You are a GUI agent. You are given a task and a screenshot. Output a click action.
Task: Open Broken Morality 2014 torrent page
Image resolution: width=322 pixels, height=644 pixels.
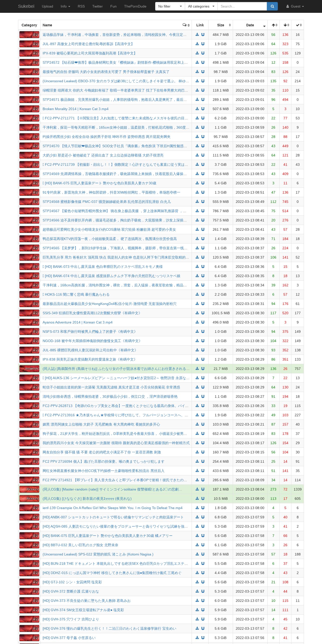point(75,109)
